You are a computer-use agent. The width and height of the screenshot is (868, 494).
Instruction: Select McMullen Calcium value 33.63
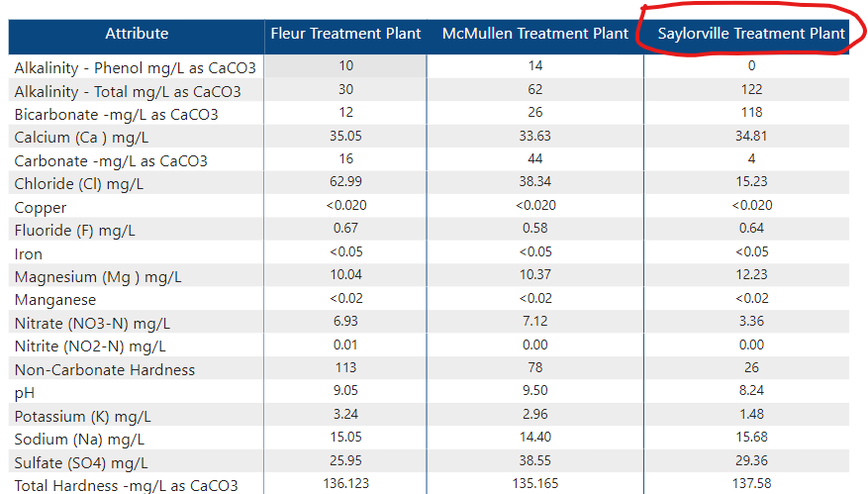click(535, 136)
